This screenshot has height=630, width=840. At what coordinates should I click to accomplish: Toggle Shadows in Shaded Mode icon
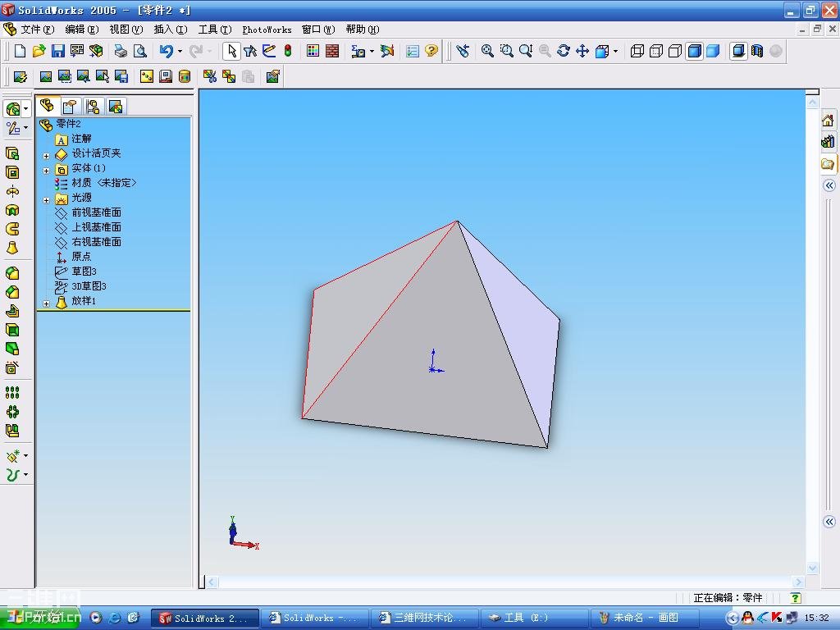738,51
